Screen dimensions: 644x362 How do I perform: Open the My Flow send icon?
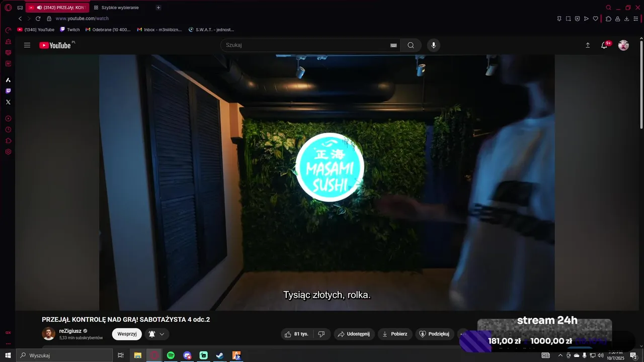click(586, 19)
